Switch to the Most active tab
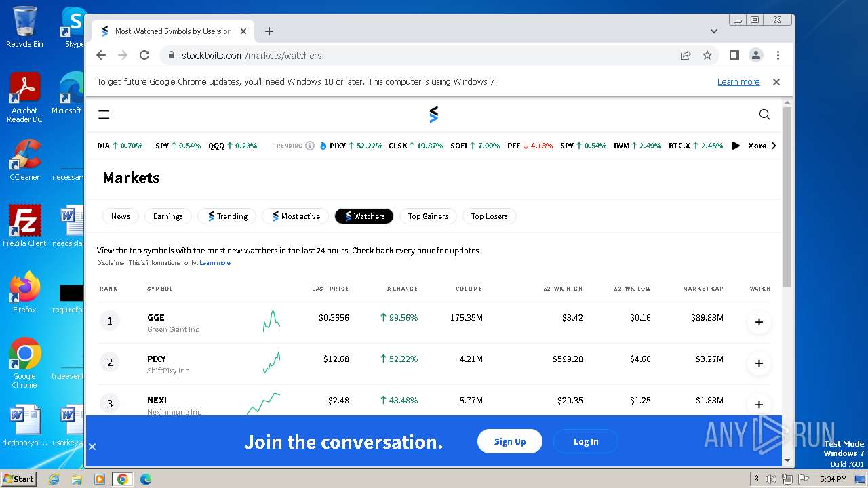 tap(296, 216)
